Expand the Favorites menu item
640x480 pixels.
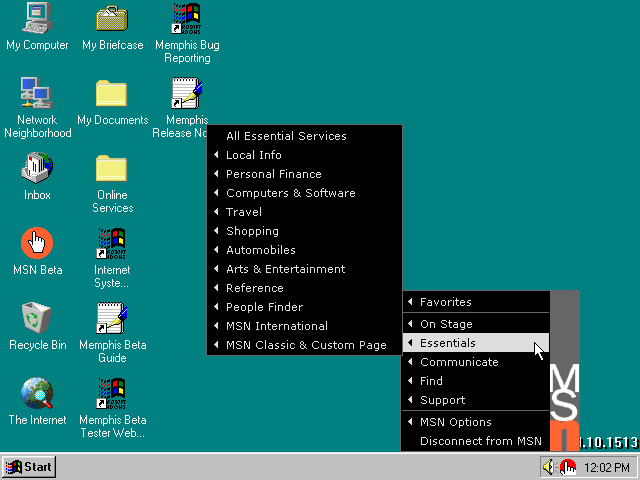pos(476,302)
